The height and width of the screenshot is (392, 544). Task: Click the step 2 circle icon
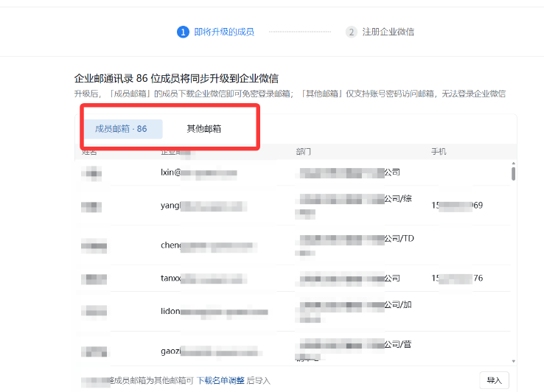click(352, 32)
